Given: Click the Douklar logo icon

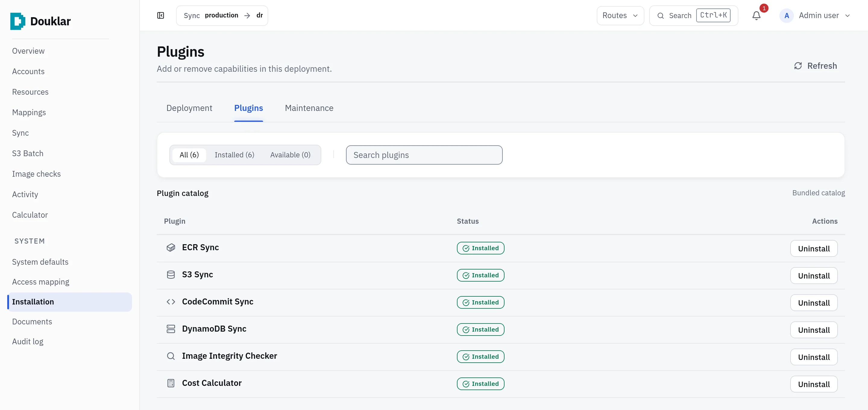Looking at the screenshot, I should point(17,21).
